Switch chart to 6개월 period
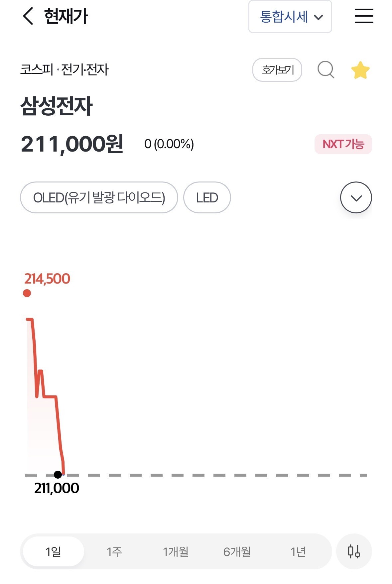The height and width of the screenshot is (584, 392). [x=237, y=552]
